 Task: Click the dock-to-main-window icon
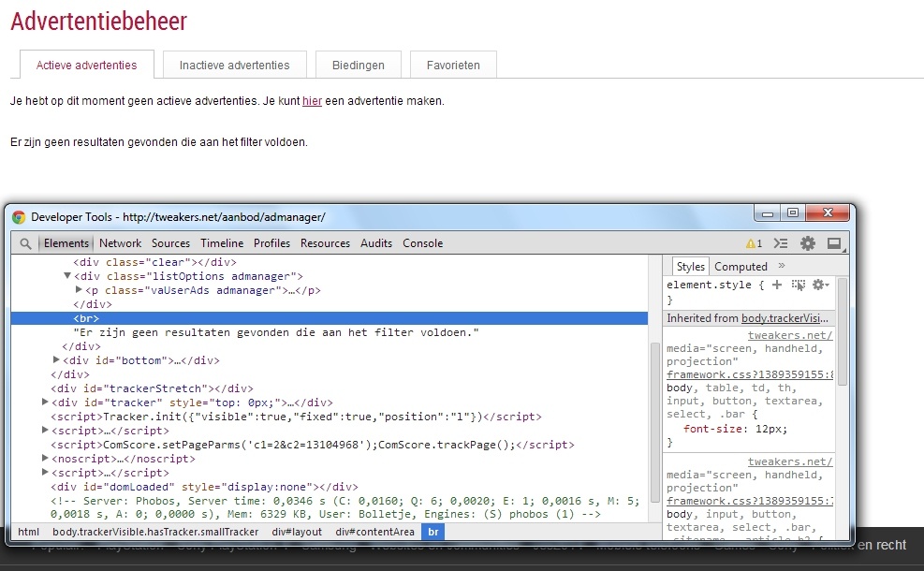(x=834, y=243)
